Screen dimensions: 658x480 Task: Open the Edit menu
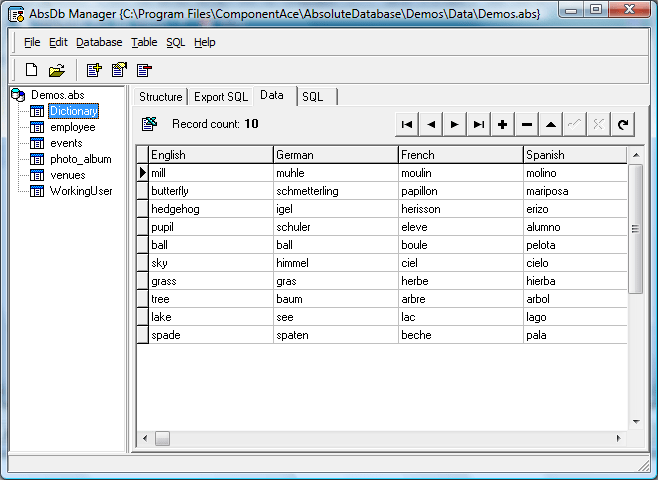(x=58, y=42)
